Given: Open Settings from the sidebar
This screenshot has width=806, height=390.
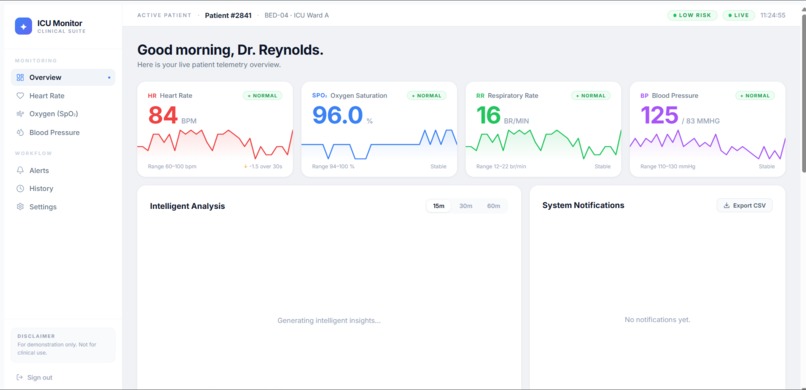Looking at the screenshot, I should (63, 207).
